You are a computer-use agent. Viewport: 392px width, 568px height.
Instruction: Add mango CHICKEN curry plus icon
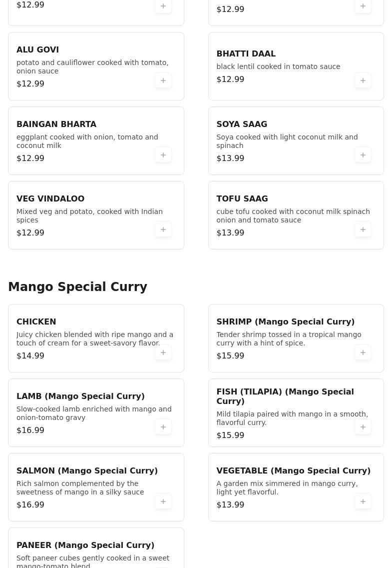[163, 352]
